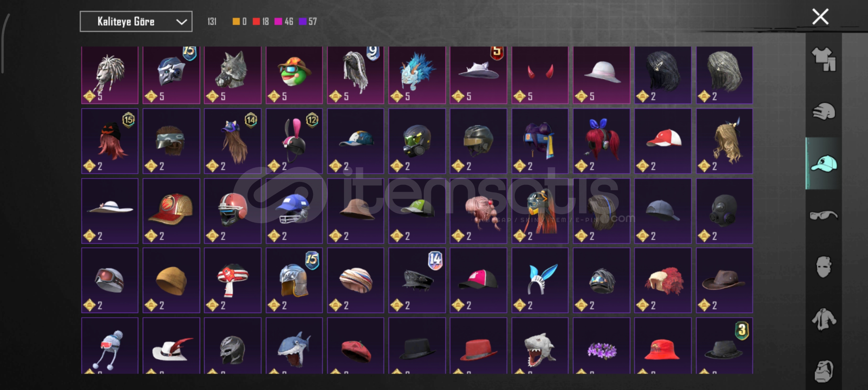Select the helmet category icon in sidebar
This screenshot has height=390, width=868.
click(824, 111)
